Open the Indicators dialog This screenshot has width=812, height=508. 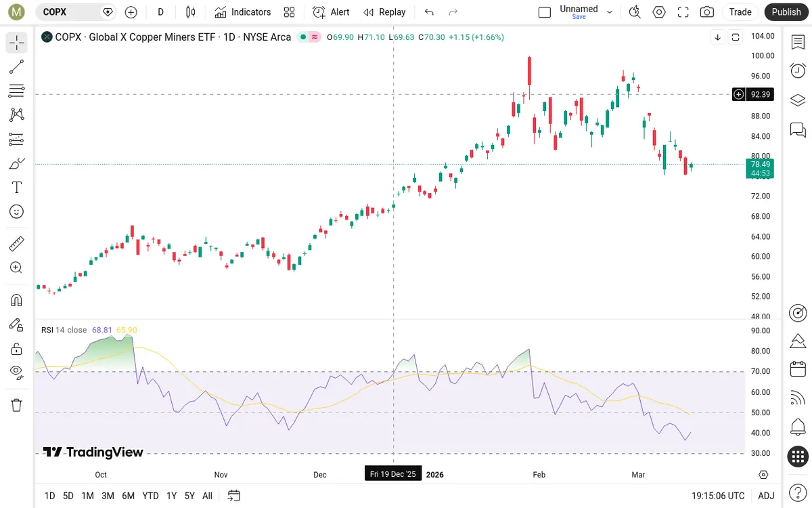pos(243,12)
